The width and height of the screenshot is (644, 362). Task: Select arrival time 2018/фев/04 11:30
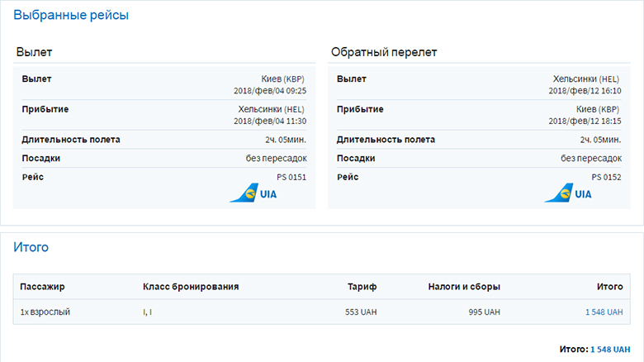point(270,121)
